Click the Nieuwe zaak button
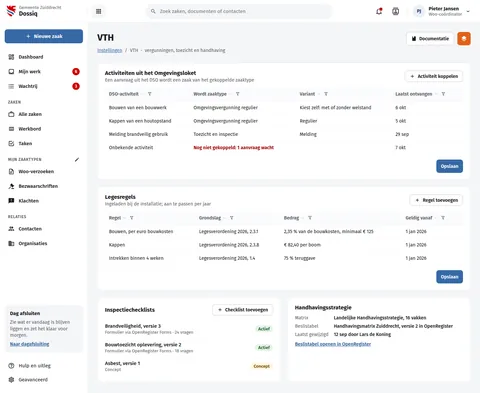The image size is (480, 393). tap(44, 36)
